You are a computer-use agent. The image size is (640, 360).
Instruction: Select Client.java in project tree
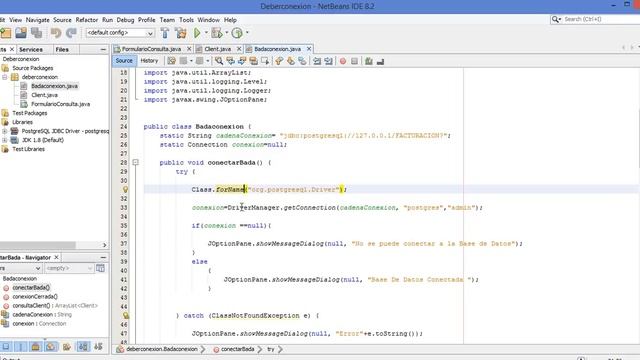(x=44, y=95)
